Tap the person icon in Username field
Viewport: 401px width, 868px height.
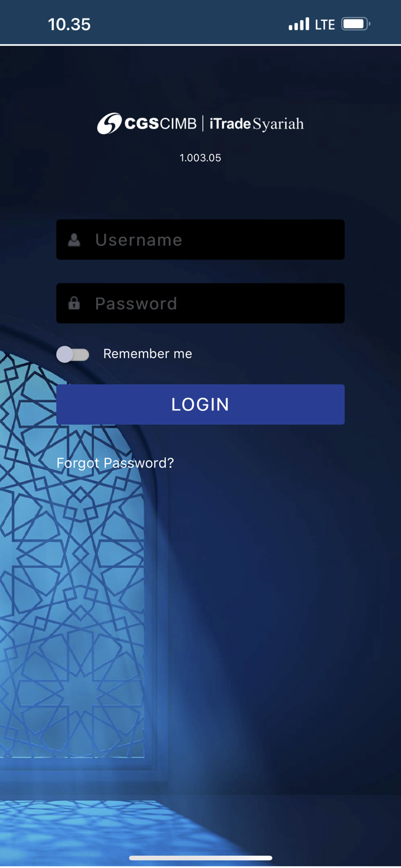[74, 240]
